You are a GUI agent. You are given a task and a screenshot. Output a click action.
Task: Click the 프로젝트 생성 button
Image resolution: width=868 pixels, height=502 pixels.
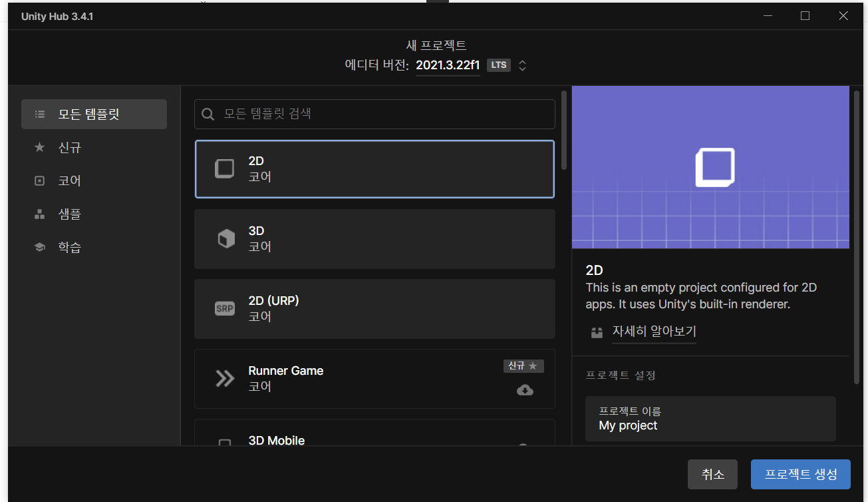coord(801,475)
